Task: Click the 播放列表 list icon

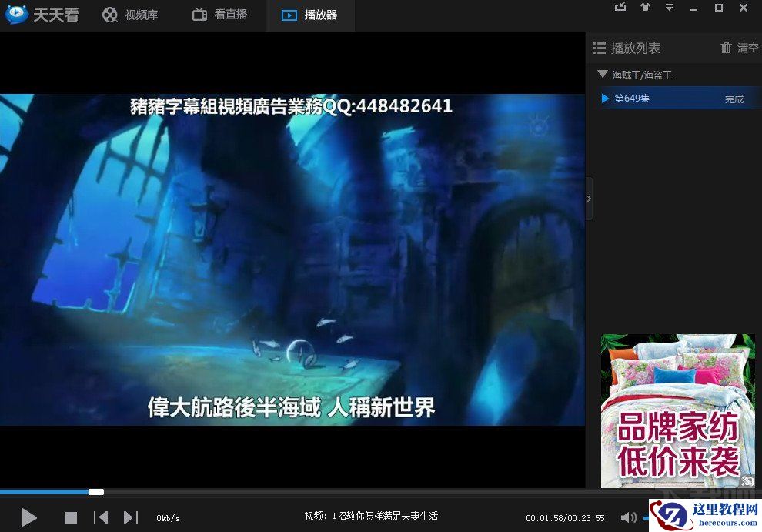Action: [599, 49]
